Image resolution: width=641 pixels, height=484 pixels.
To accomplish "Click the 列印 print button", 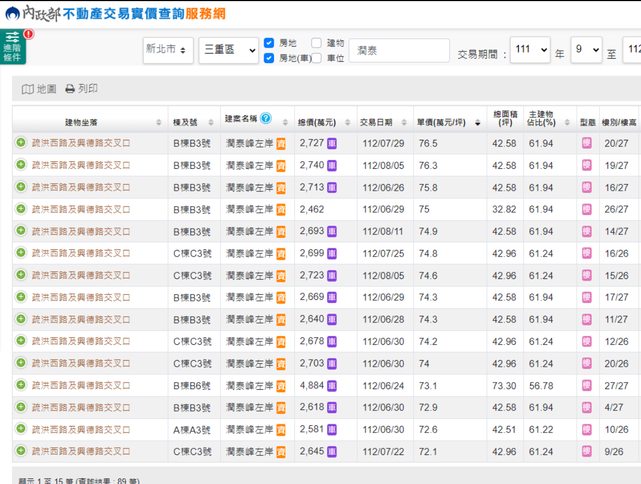I will [x=82, y=89].
